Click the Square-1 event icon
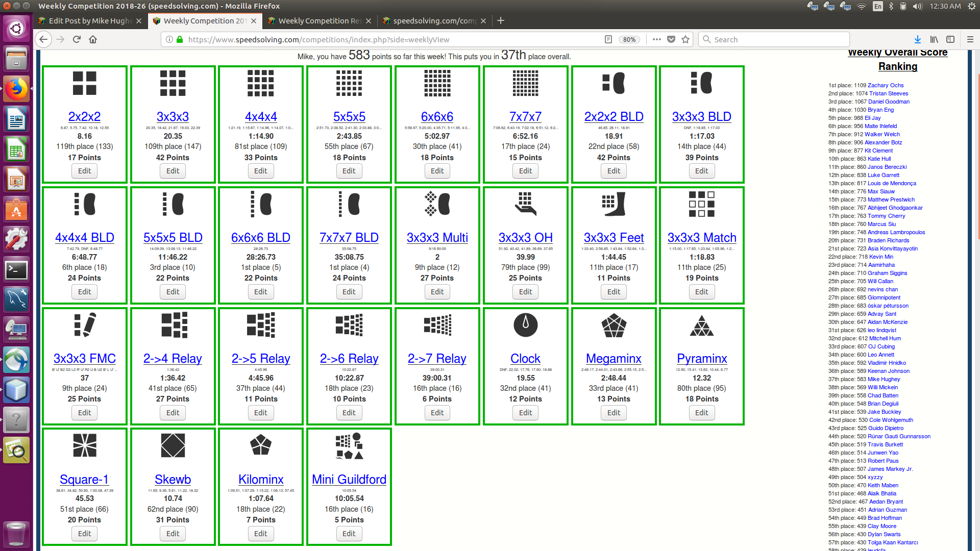The height and width of the screenshot is (551, 980). point(85,445)
